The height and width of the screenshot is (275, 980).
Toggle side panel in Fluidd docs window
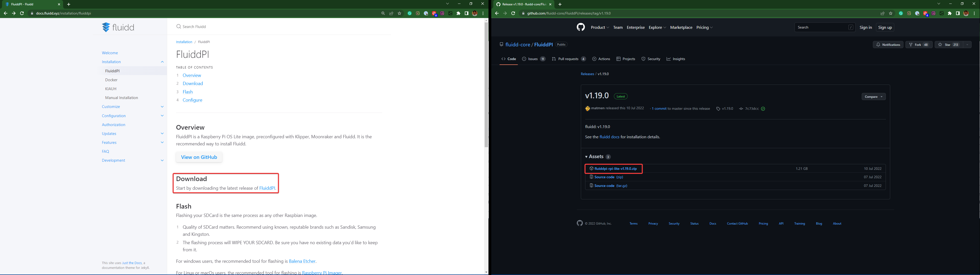pos(466,13)
